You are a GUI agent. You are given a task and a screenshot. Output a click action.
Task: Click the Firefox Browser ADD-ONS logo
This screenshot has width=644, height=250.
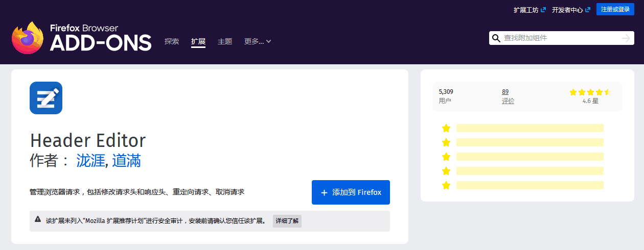point(82,38)
